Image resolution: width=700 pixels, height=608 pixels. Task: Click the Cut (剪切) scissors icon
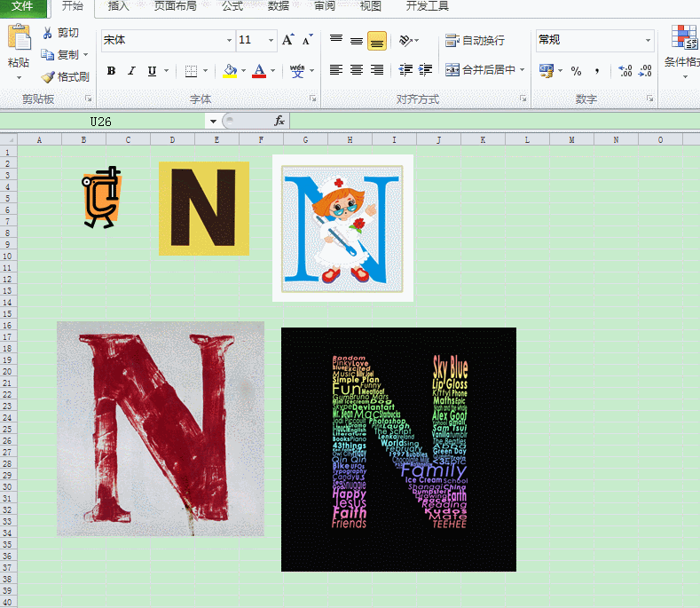pyautogui.click(x=48, y=33)
